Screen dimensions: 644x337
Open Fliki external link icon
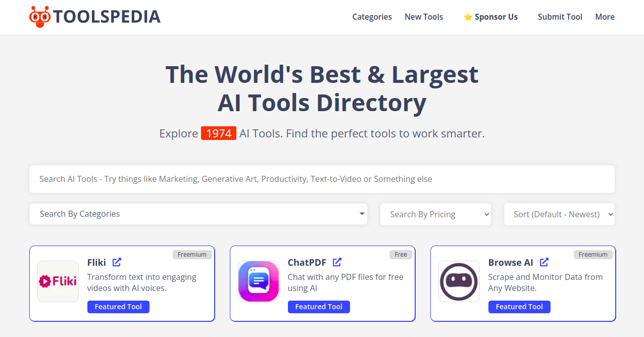pyautogui.click(x=117, y=262)
